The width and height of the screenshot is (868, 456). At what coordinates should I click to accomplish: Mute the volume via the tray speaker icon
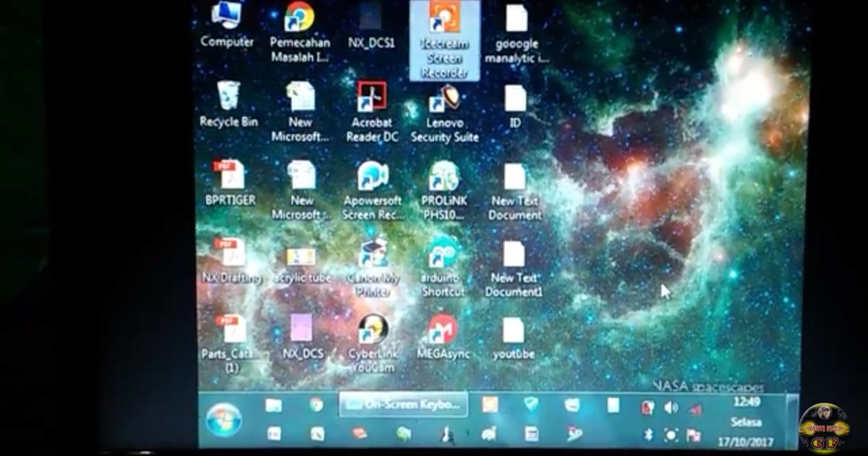click(671, 407)
